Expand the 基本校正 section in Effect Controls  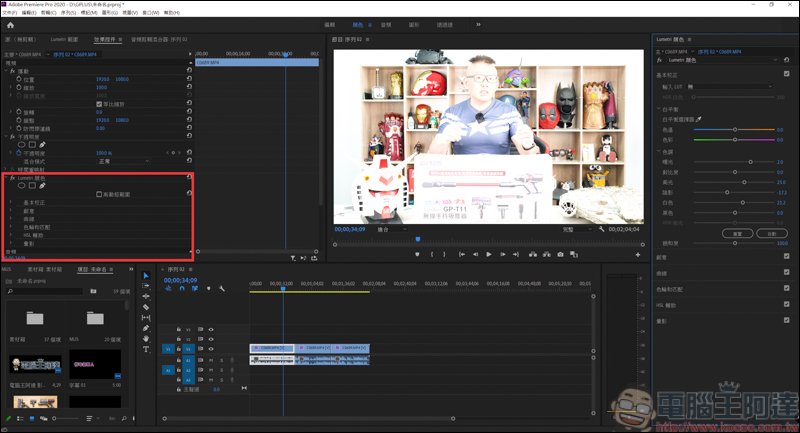coord(12,203)
